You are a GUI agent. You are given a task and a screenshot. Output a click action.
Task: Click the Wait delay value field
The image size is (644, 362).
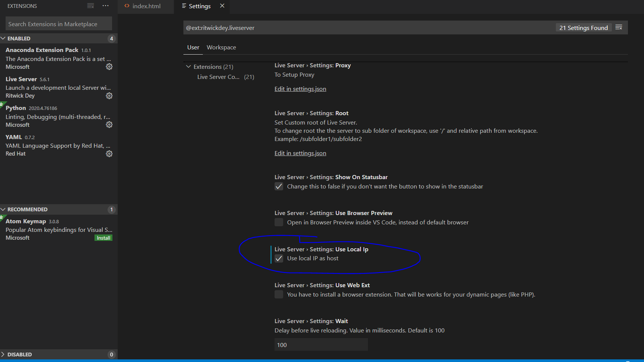[321, 345]
